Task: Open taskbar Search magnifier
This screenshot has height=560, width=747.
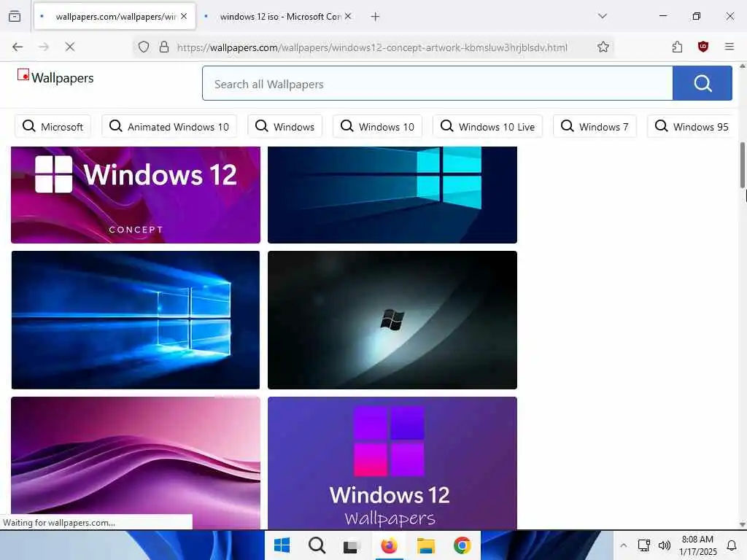Action: (x=317, y=545)
